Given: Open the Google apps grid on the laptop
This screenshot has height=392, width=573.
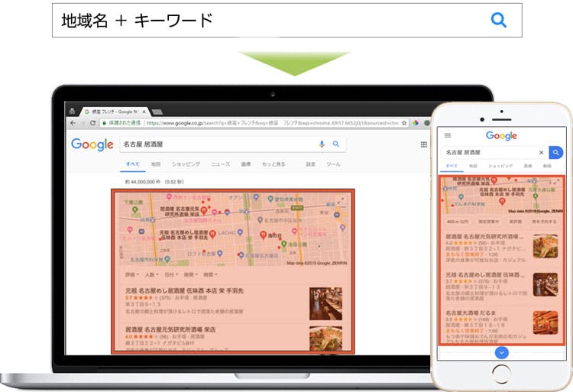Looking at the screenshot, I should click(x=423, y=144).
